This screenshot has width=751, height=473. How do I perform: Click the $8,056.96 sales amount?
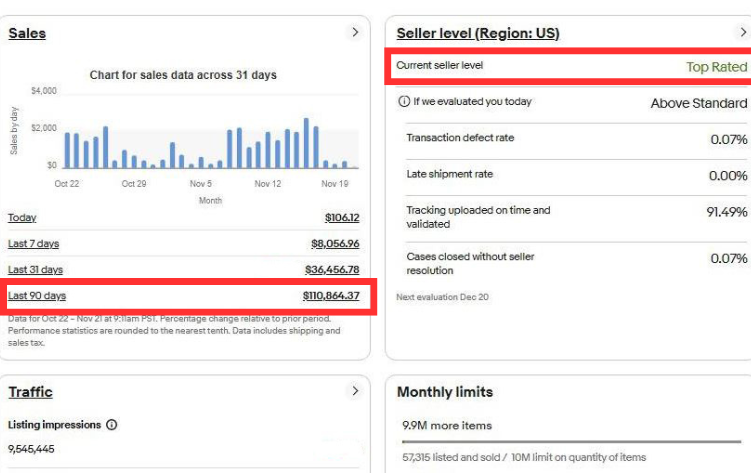pyautogui.click(x=335, y=244)
